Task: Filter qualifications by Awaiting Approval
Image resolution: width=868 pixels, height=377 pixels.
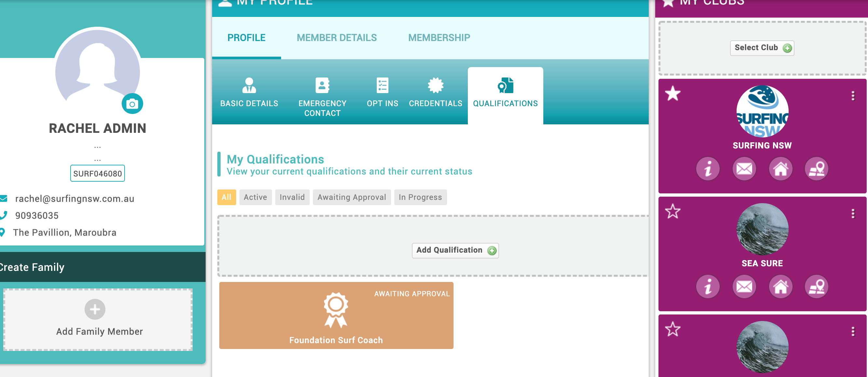Action: 352,197
